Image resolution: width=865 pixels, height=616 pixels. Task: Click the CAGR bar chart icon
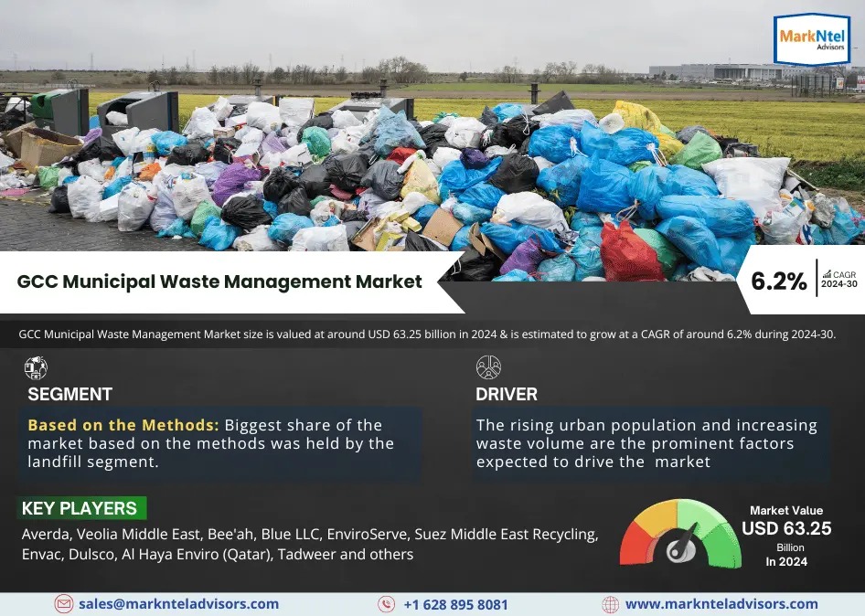click(827, 273)
